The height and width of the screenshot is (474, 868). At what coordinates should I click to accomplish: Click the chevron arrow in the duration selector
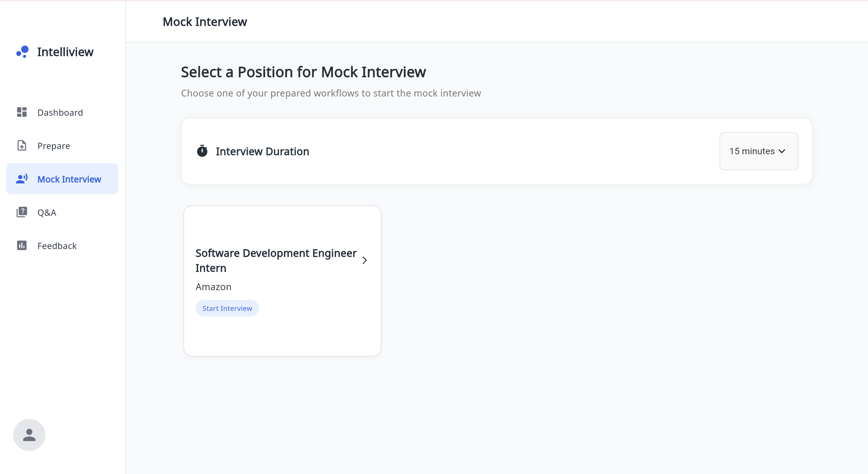pyautogui.click(x=782, y=151)
